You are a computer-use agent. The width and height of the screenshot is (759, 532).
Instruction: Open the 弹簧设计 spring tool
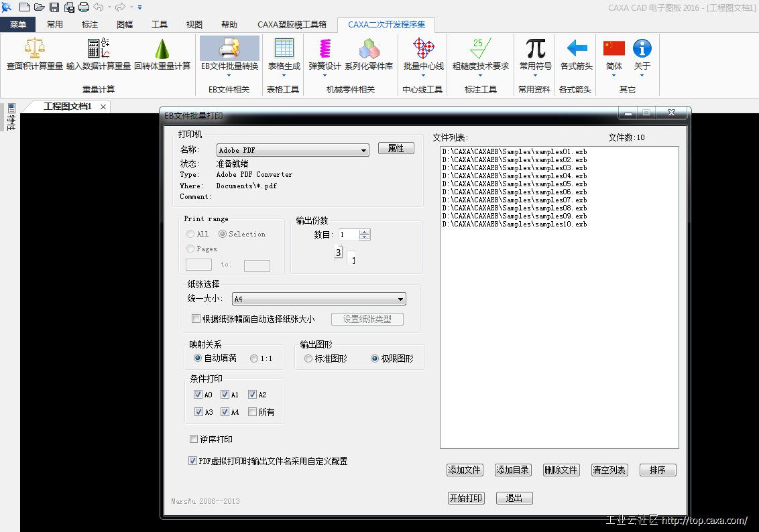tap(325, 49)
